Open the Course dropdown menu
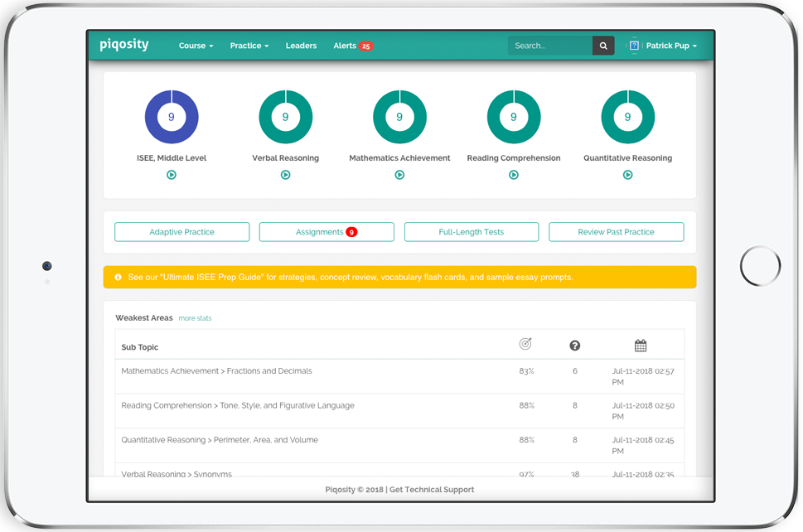This screenshot has width=803, height=532. tap(196, 46)
